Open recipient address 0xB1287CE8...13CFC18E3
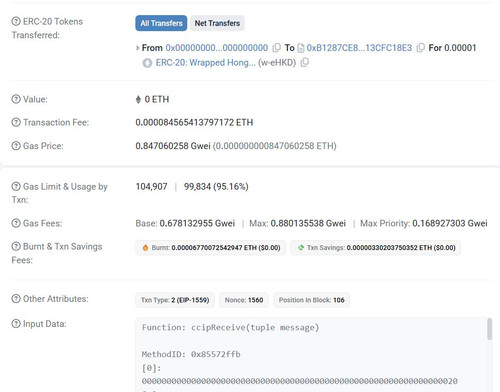The height and width of the screenshot is (392, 500). point(359,48)
